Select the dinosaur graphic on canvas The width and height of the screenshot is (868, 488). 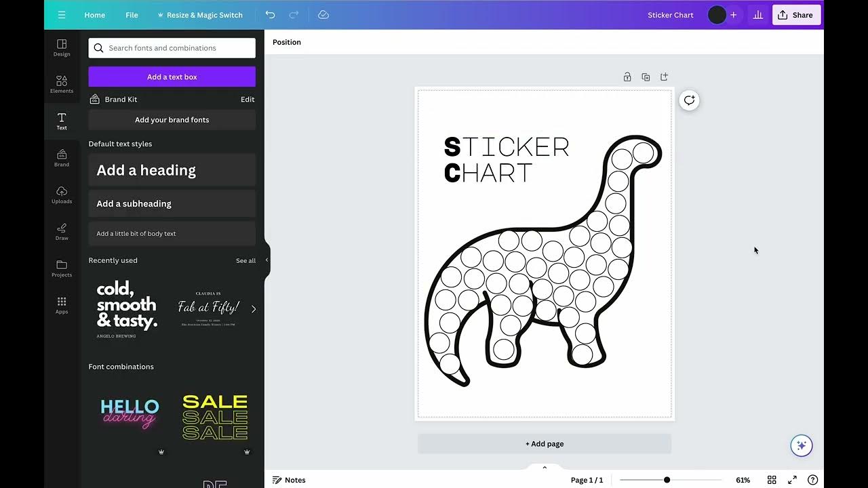543,261
